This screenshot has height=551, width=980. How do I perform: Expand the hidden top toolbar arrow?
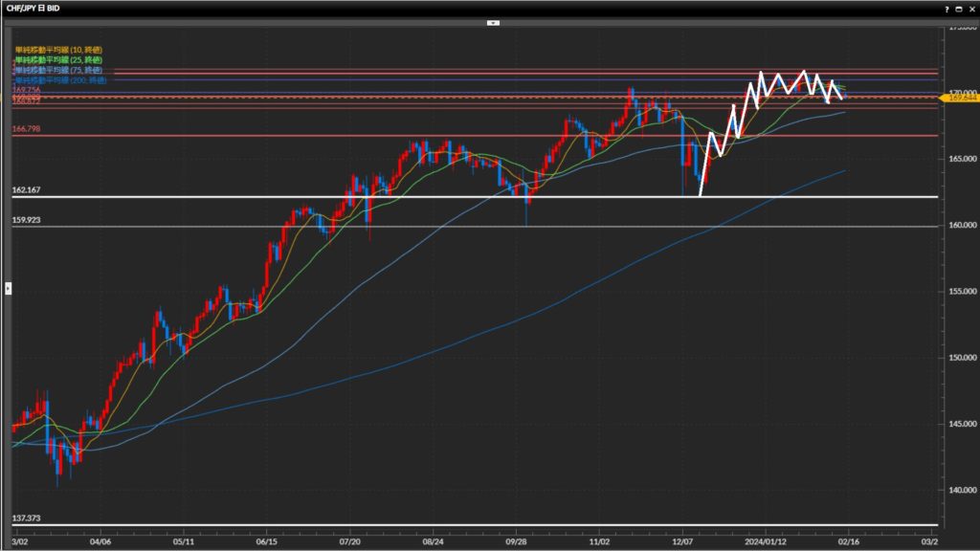pos(493,21)
